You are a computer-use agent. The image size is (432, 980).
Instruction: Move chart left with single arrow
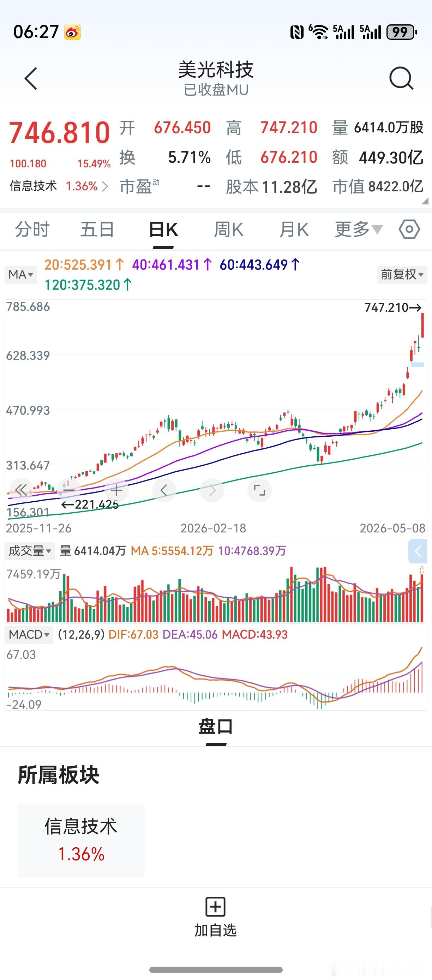click(x=164, y=490)
